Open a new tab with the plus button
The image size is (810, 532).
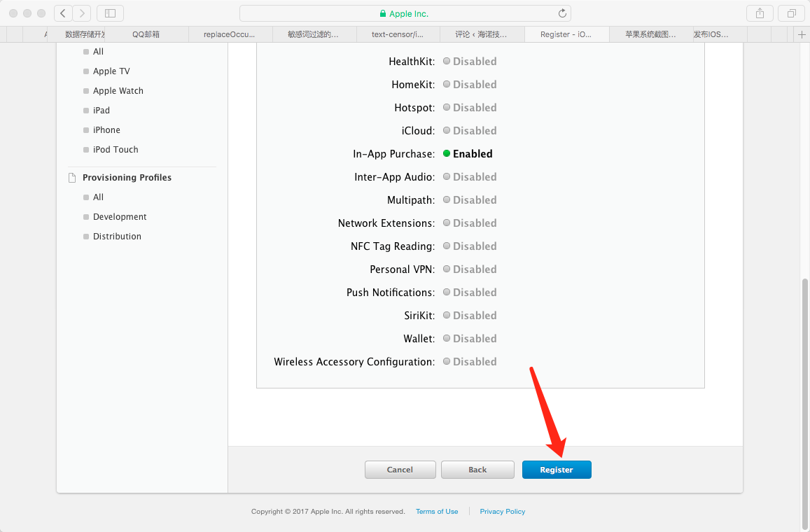point(802,34)
